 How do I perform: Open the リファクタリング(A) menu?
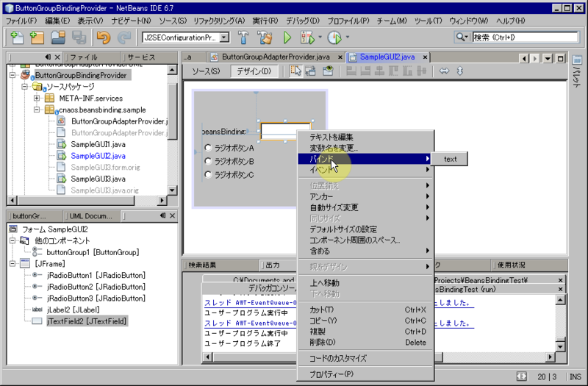point(219,21)
